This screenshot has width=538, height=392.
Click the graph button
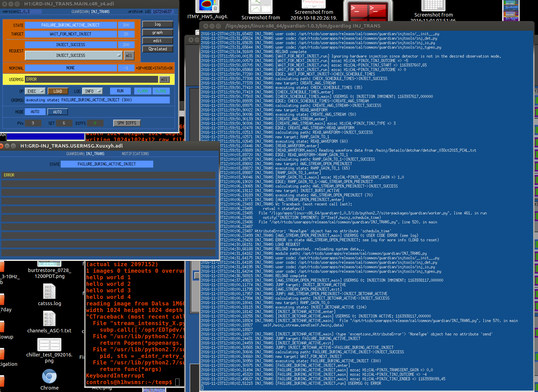[x=158, y=32]
